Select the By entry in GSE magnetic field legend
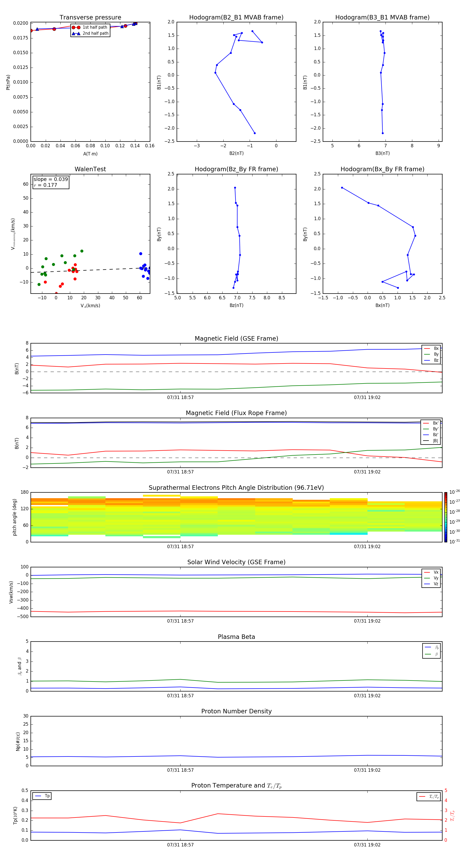Screen dimensions: 473x868 point(431,354)
